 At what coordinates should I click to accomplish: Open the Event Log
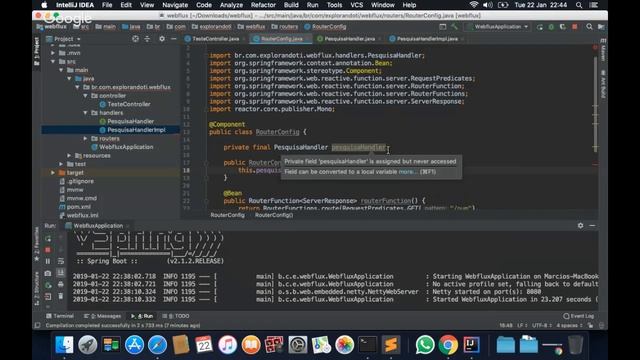tap(578, 316)
